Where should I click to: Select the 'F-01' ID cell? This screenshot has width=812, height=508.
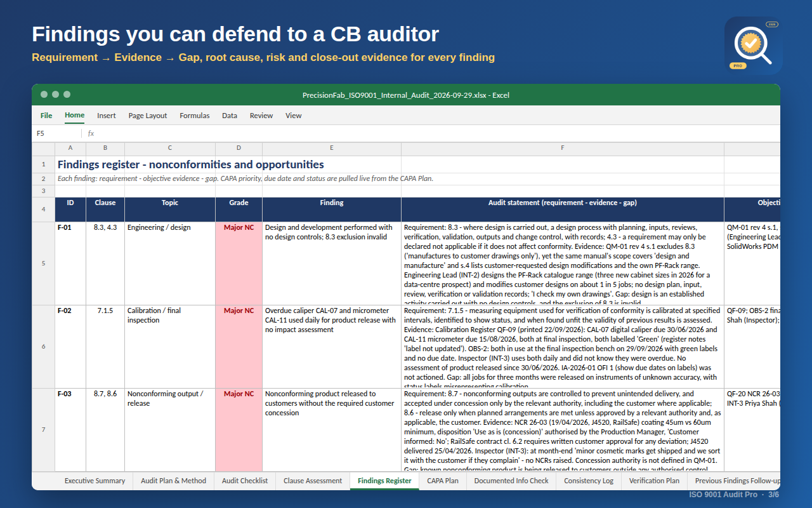point(70,264)
